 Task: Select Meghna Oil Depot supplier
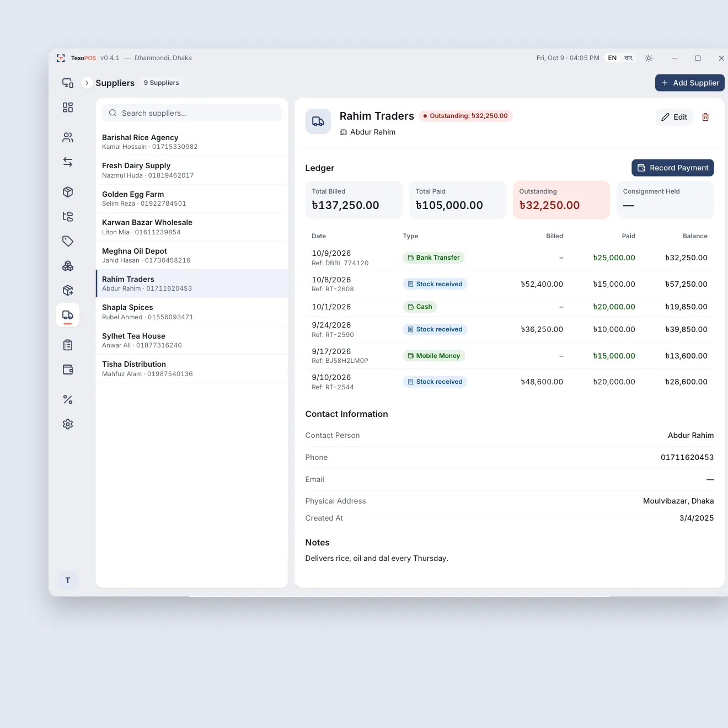[192, 255]
